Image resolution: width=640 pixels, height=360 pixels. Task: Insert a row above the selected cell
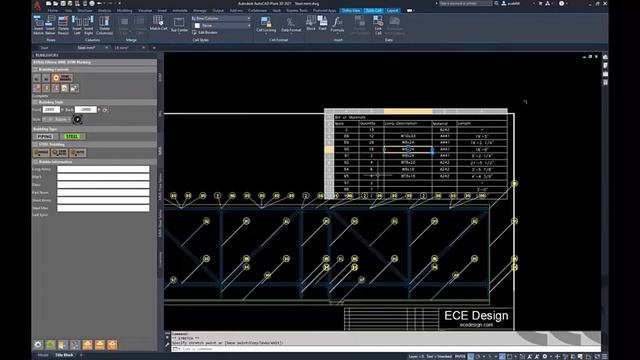tap(38, 25)
